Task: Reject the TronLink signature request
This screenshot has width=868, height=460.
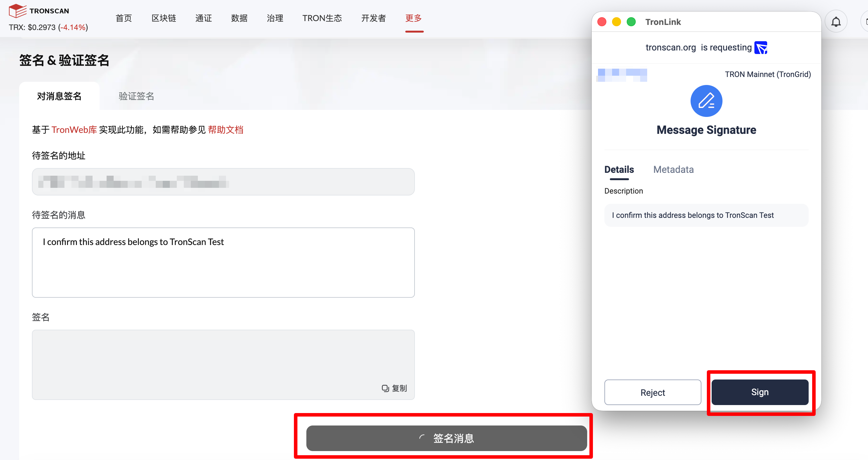Action: 653,392
